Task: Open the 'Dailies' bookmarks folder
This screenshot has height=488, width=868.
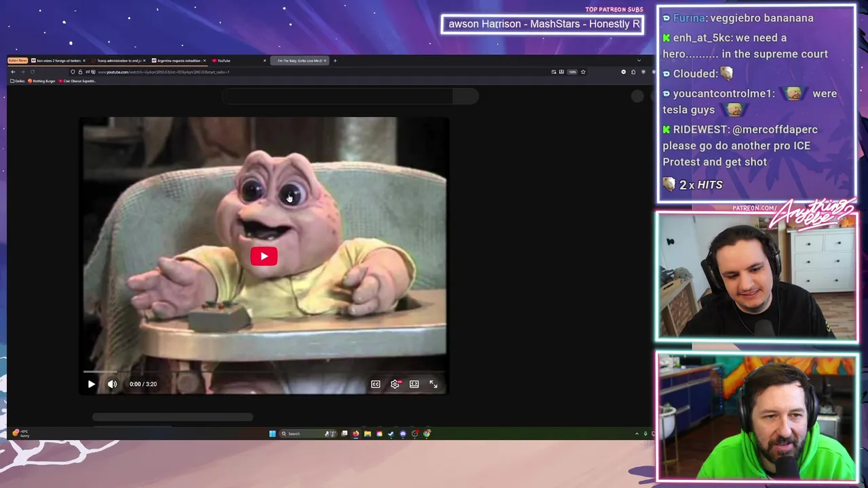Action: pyautogui.click(x=18, y=81)
